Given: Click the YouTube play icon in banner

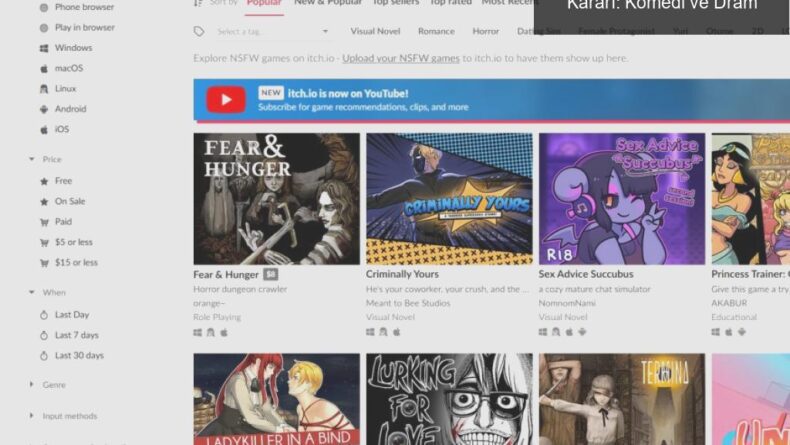Looking at the screenshot, I should [226, 99].
